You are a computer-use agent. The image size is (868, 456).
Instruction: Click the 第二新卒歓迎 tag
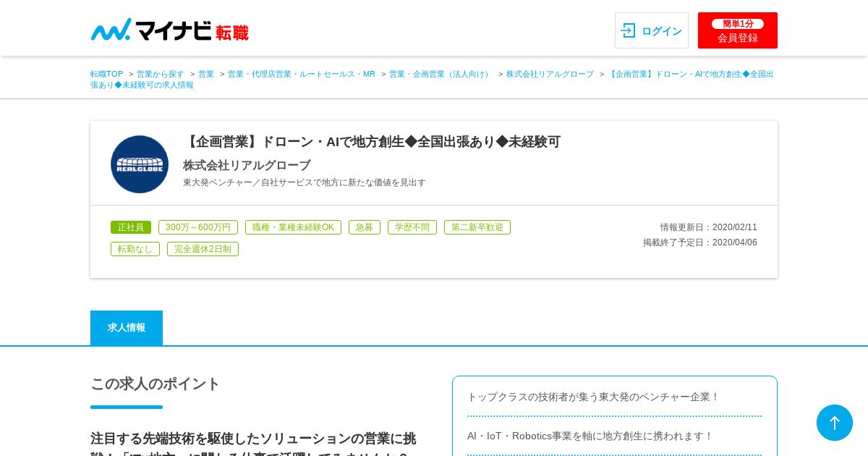tap(477, 227)
